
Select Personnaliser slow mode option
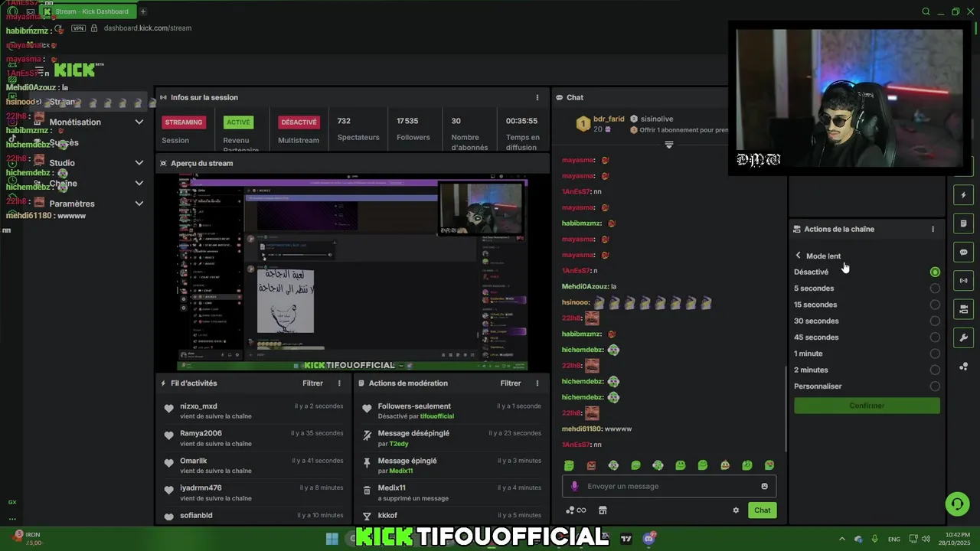coord(867,386)
